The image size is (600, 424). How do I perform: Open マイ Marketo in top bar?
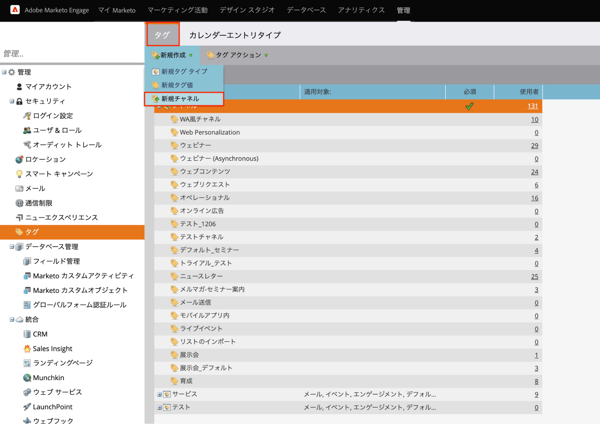click(117, 10)
